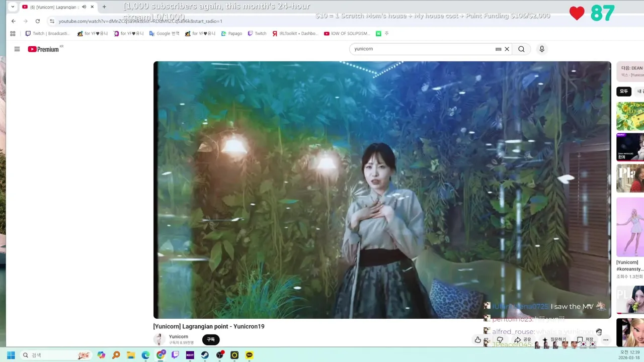
Task: Go forward in browser history
Action: point(26,21)
